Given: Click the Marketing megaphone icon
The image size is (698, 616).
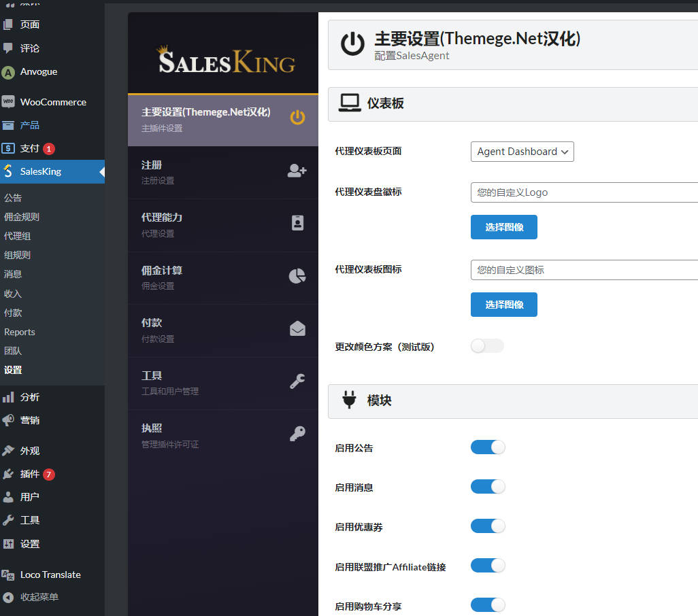Looking at the screenshot, I should (8, 420).
